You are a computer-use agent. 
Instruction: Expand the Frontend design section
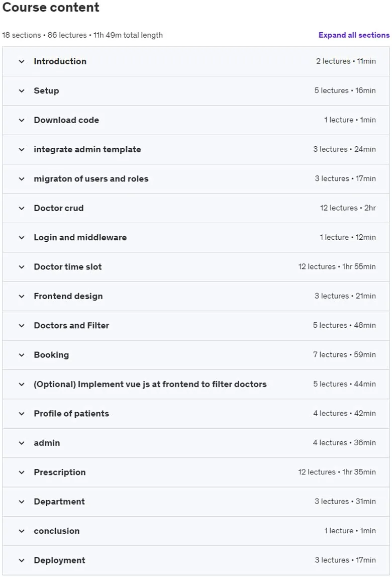point(196,296)
